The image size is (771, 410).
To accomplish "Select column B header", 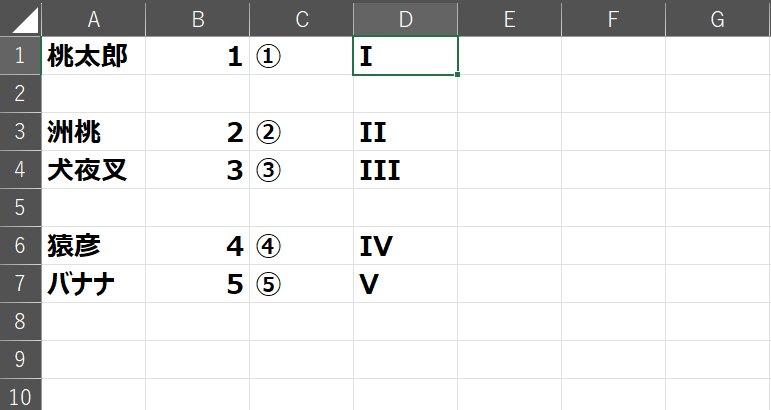I will pyautogui.click(x=197, y=17).
